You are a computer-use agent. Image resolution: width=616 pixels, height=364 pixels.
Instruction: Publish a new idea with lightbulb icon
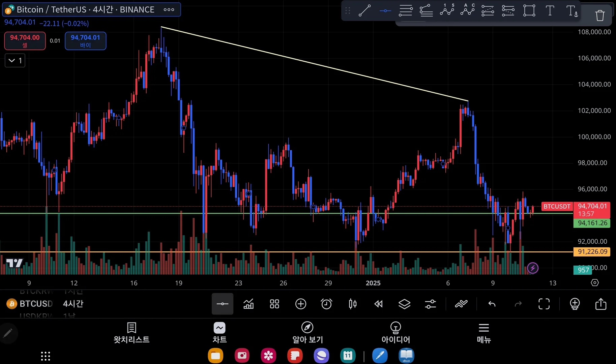[575, 304]
